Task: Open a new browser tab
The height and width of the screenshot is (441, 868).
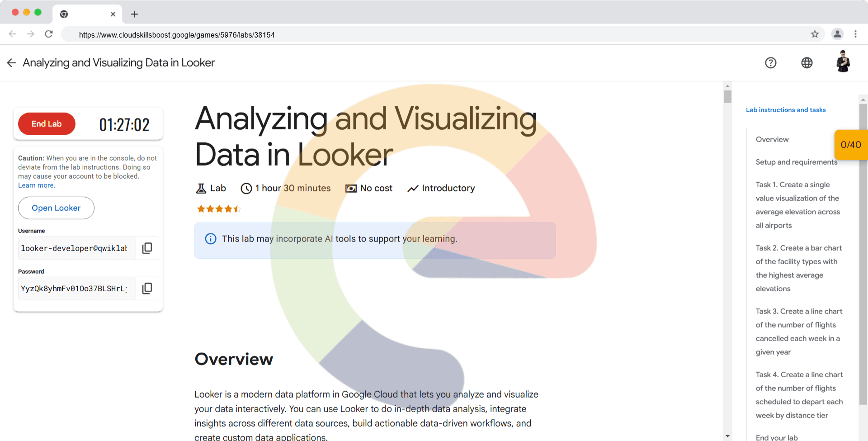Action: pos(134,14)
